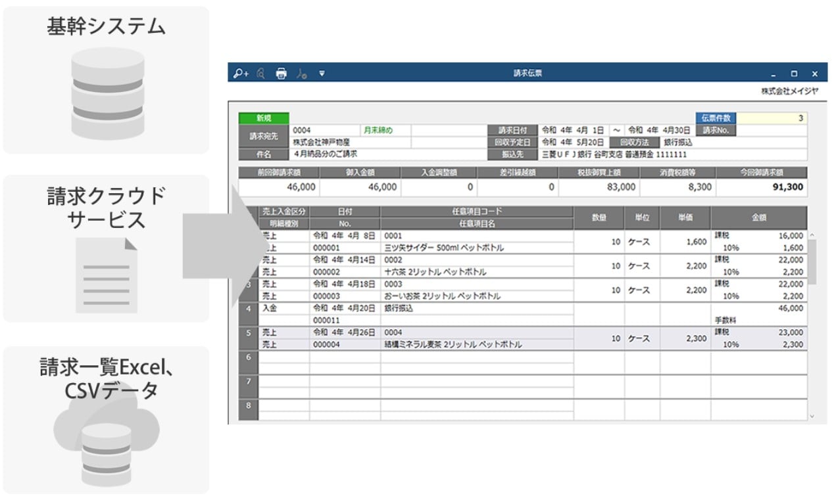Click the 任意項目コード column header
836x504 pixels.
point(477,212)
